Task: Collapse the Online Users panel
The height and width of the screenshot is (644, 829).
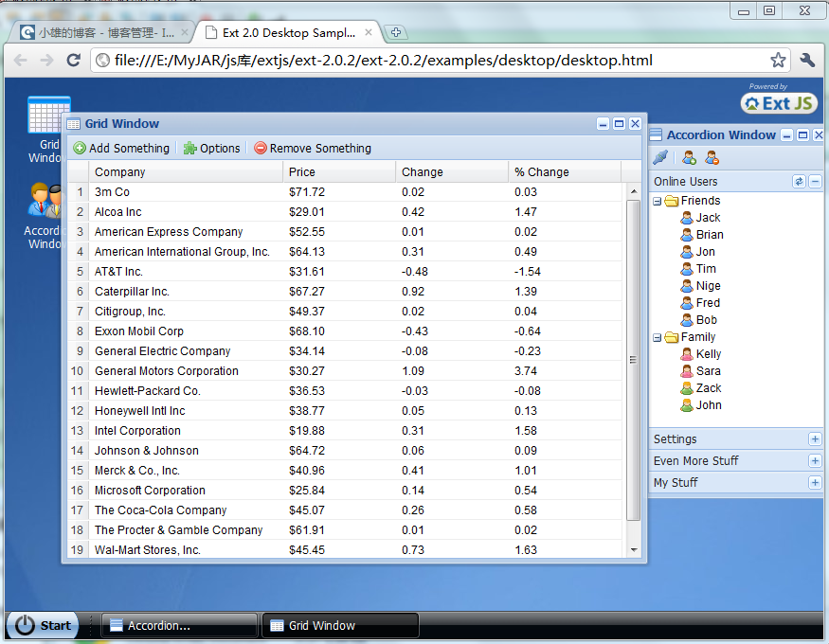Action: (x=815, y=181)
